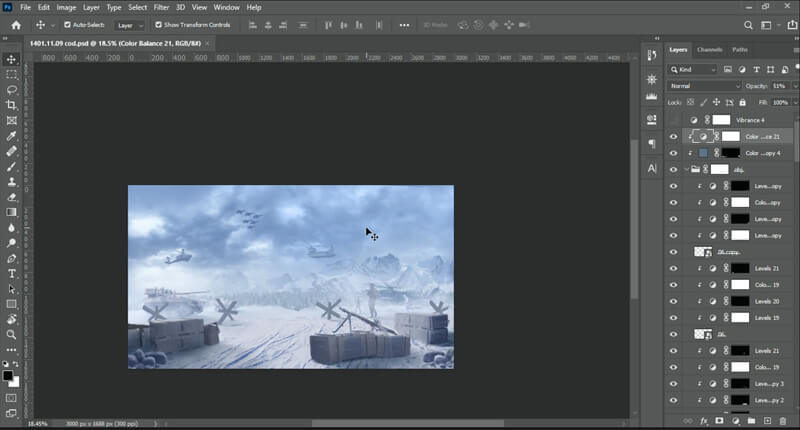Image resolution: width=800 pixels, height=430 pixels.
Task: Select the Move tool in the toolbox
Action: pos(11,59)
